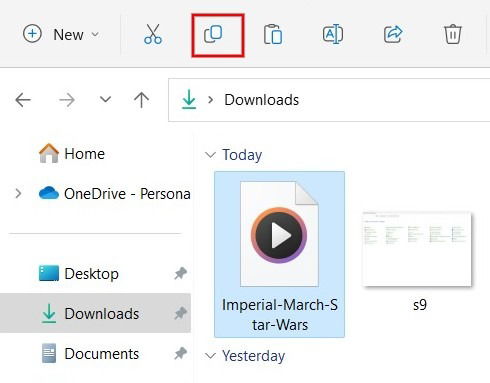Click the Rename icon in toolbar
The height and width of the screenshot is (383, 490).
(333, 34)
